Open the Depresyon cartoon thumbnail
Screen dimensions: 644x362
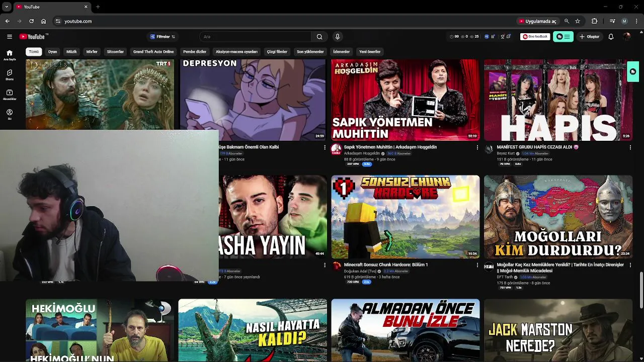click(x=253, y=100)
